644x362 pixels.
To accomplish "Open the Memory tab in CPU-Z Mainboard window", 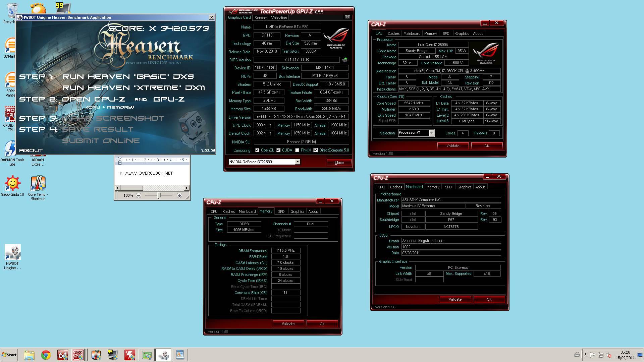I will [433, 187].
